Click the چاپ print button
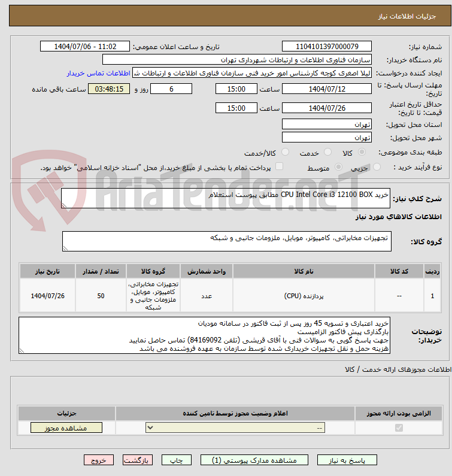 [x=177, y=460]
